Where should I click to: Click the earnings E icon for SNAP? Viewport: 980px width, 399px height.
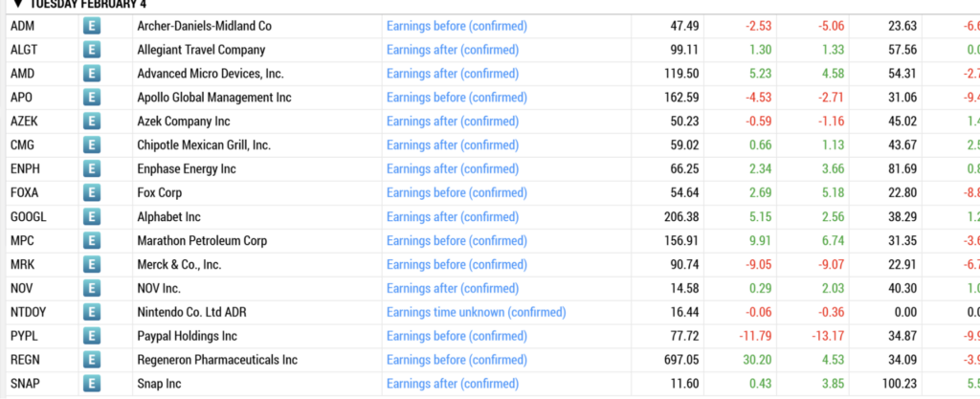click(x=92, y=384)
